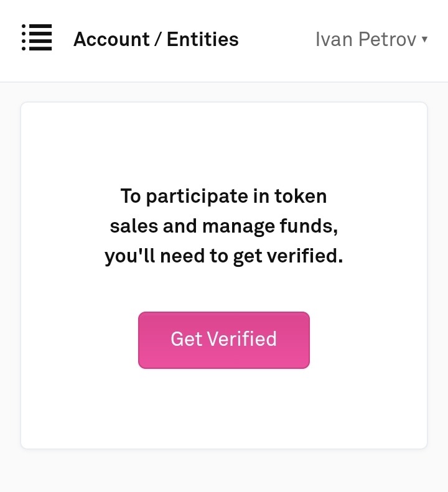Viewport: 448px width, 492px height.
Task: Click header space between title and username
Action: (277, 40)
